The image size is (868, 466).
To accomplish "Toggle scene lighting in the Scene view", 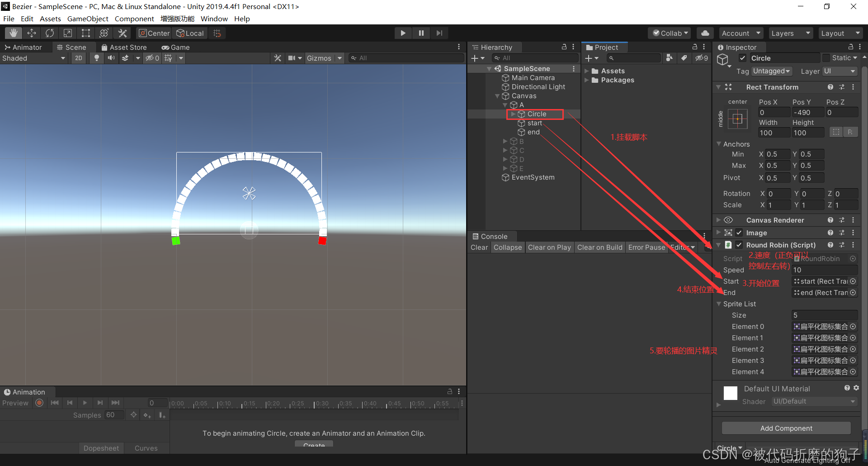I will point(96,58).
